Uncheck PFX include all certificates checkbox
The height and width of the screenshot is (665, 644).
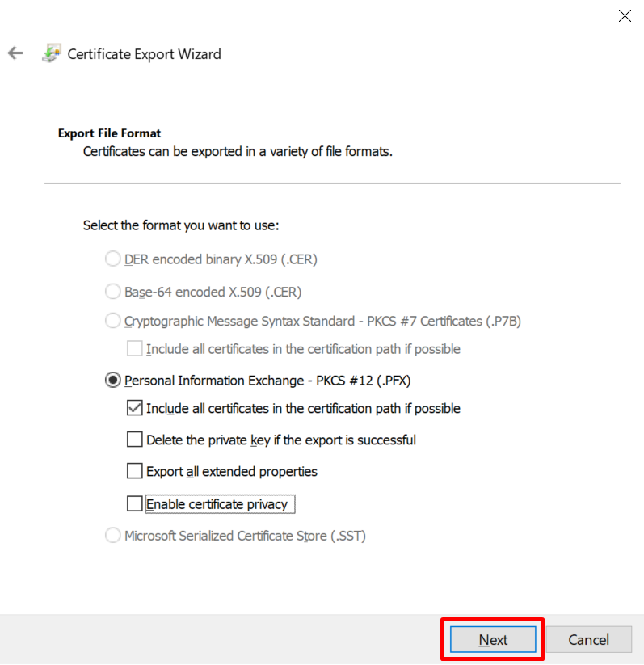click(134, 408)
